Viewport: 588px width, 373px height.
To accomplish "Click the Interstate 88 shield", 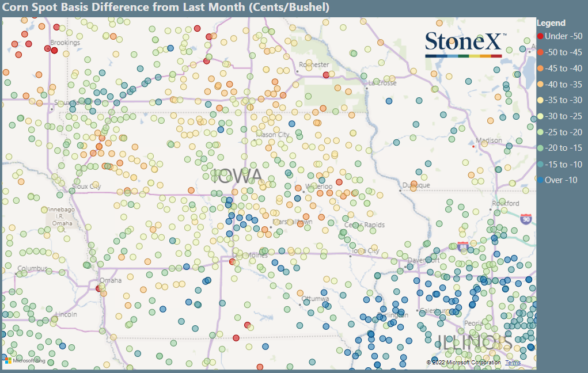I will 463,247.
